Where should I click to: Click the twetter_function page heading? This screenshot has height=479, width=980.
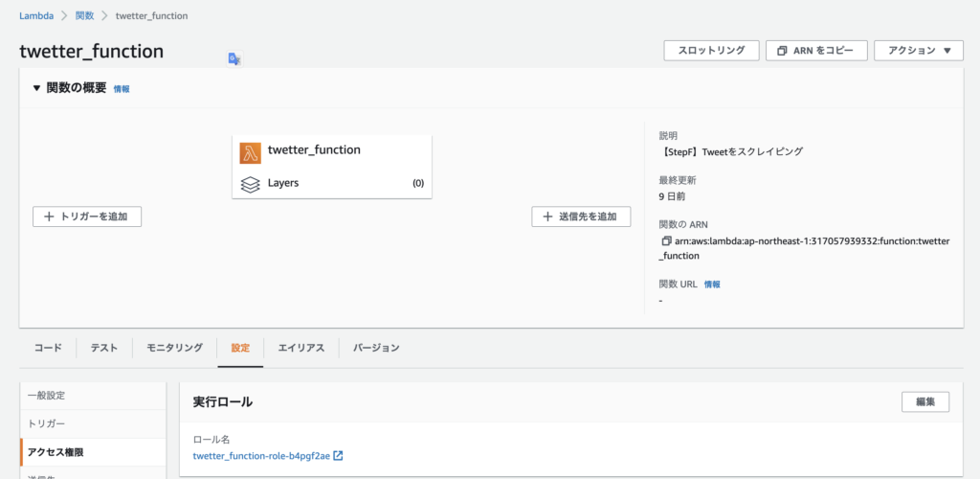(x=92, y=52)
